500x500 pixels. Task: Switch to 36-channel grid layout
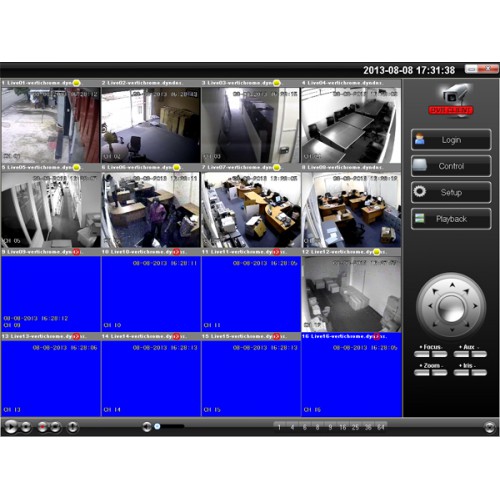click(x=368, y=427)
